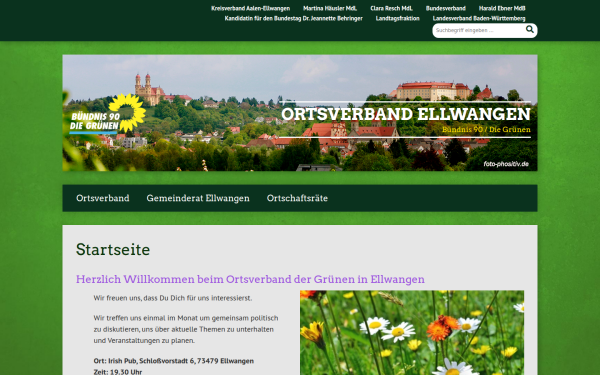Open the Ortsverband menu item
This screenshot has width=600, height=375.
click(103, 198)
